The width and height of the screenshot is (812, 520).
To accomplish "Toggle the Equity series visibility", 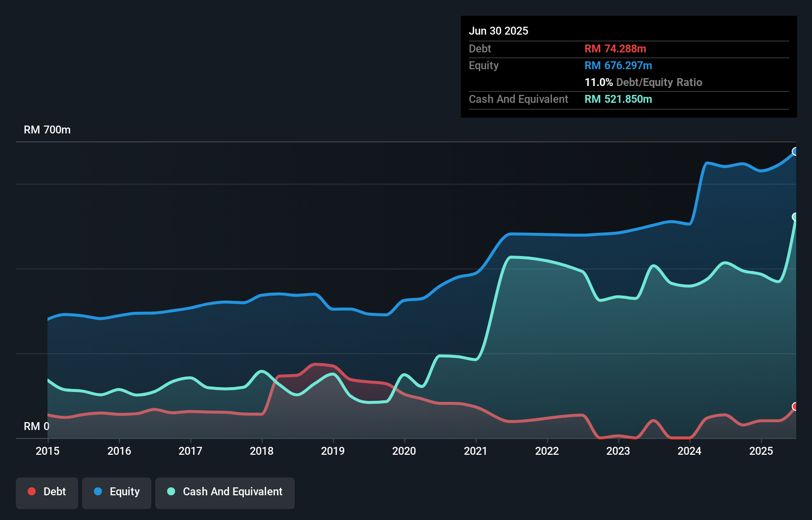I will click(x=117, y=493).
